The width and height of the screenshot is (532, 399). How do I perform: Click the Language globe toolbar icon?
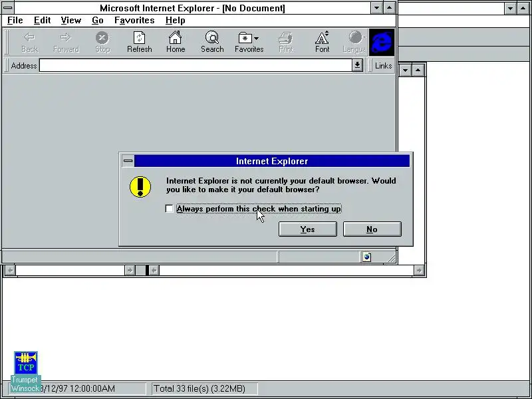(354, 42)
